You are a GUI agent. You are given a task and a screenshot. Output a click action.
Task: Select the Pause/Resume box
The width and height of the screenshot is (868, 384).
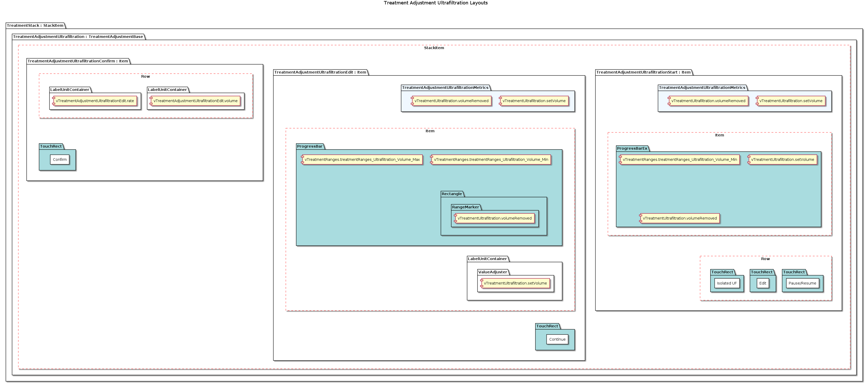tap(802, 283)
